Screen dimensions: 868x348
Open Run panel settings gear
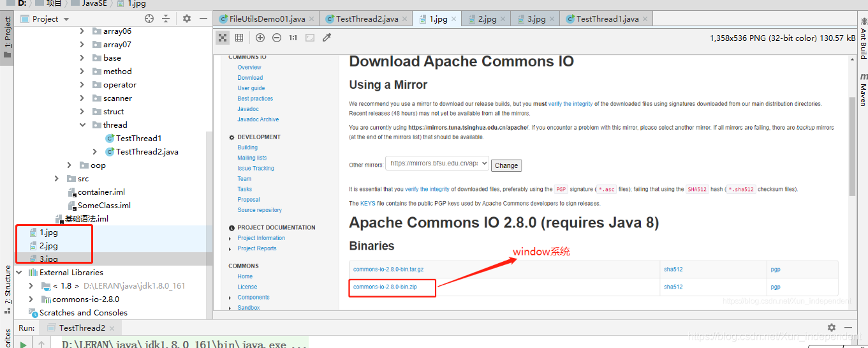point(832,328)
